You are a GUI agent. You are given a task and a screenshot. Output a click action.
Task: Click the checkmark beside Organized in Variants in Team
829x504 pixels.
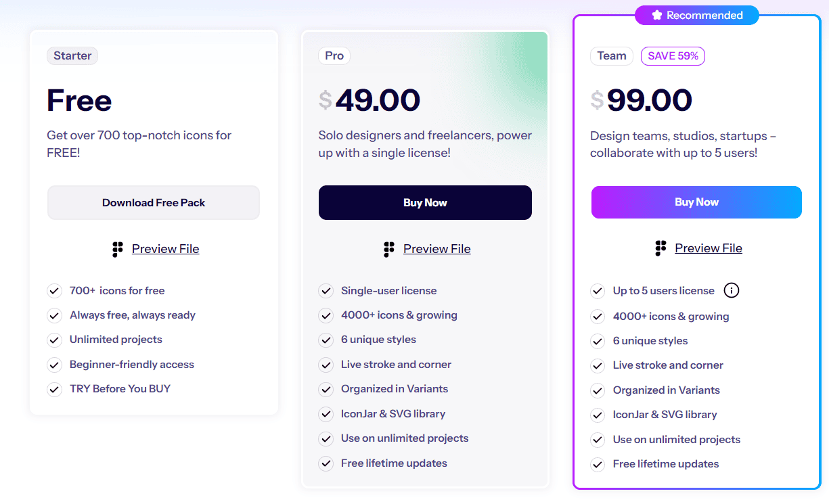click(x=598, y=390)
